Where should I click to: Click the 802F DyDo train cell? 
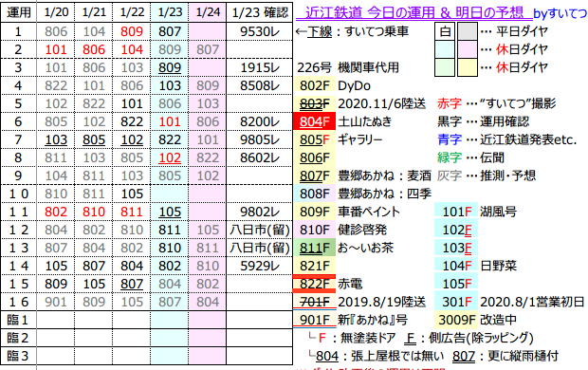point(314,85)
